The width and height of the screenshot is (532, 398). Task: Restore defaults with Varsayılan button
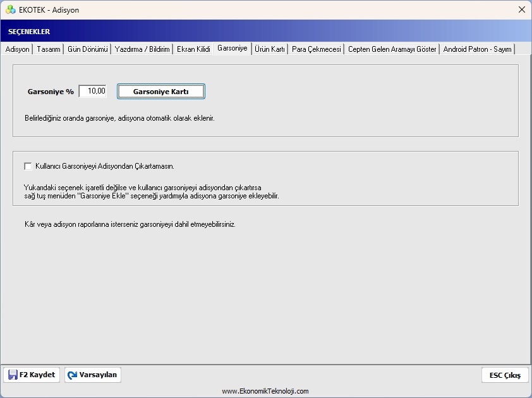pyautogui.click(x=93, y=375)
